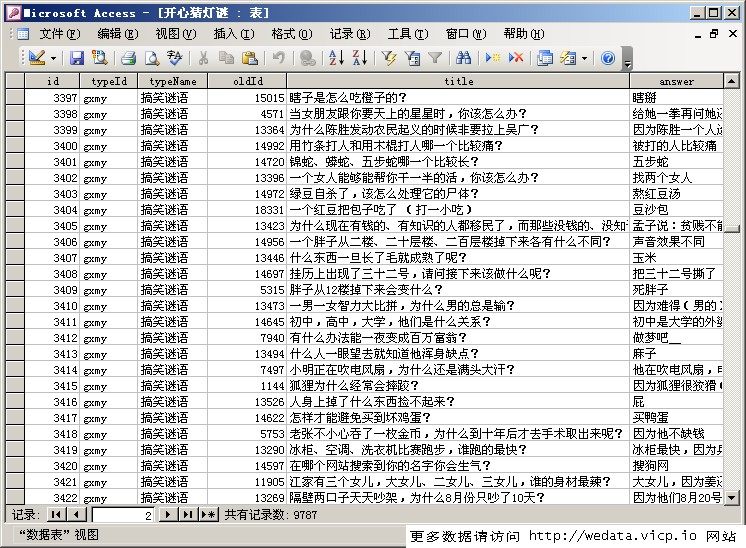The height and width of the screenshot is (548, 746).
Task: Expand toolbar options overflow arrow
Action: (628, 59)
